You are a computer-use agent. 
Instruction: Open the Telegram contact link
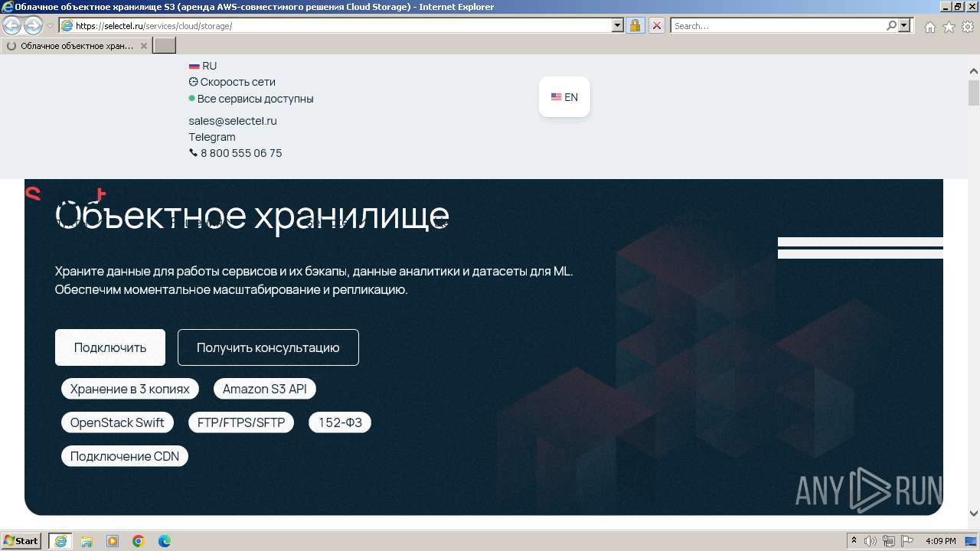coord(212,137)
